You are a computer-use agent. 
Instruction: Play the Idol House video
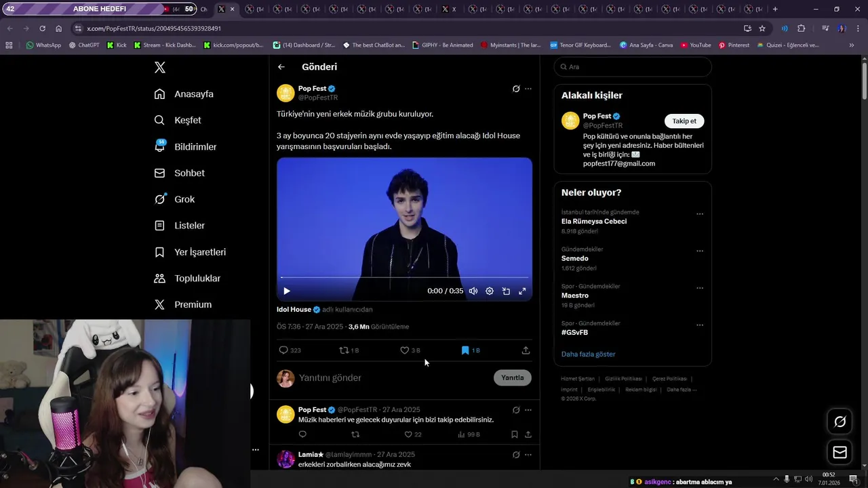point(287,291)
